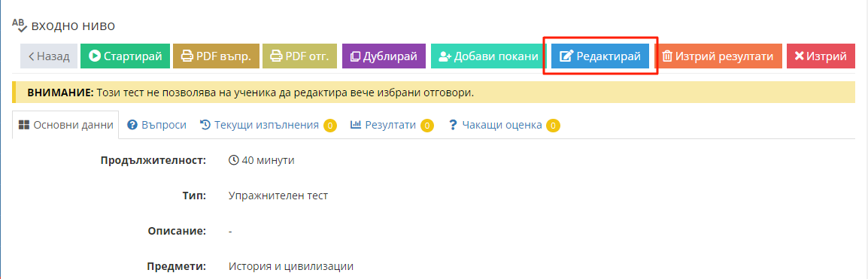
Task: Click the Изтрий резултати button label
Action: tap(724, 56)
